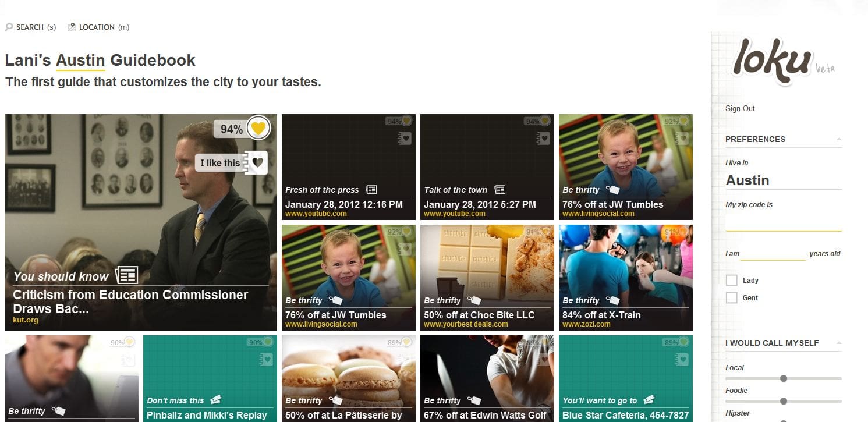This screenshot has height=422, width=868.
Task: Collapse the 'I would call myself' section
Action: coord(838,343)
